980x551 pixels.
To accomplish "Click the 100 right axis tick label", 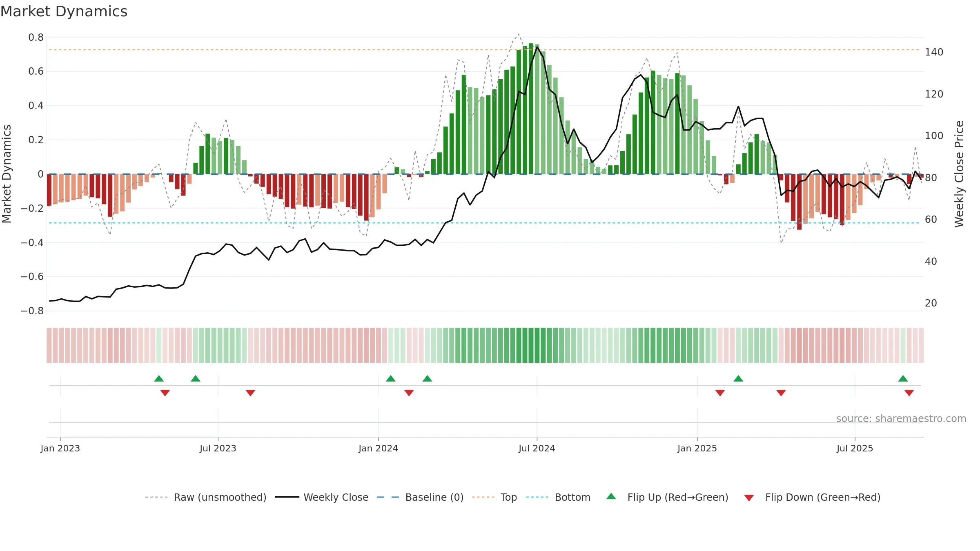I will pyautogui.click(x=934, y=136).
